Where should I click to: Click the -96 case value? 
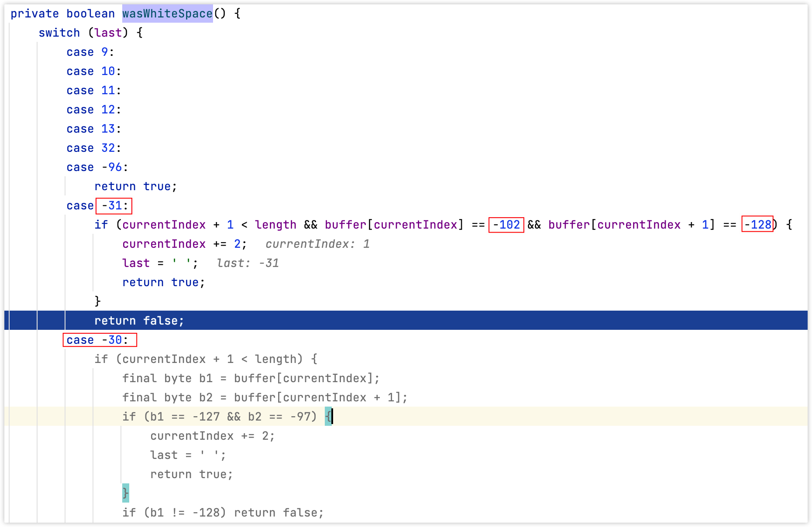click(x=112, y=167)
